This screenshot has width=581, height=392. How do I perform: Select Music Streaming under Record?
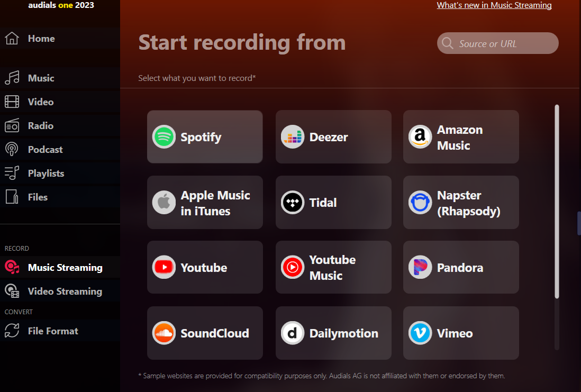pyautogui.click(x=65, y=268)
